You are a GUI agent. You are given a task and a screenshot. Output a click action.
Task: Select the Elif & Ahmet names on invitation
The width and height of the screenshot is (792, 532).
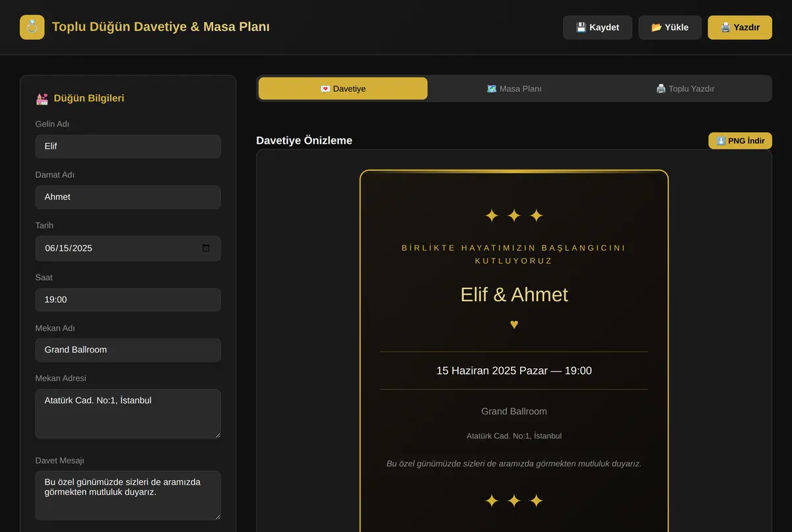(514, 294)
